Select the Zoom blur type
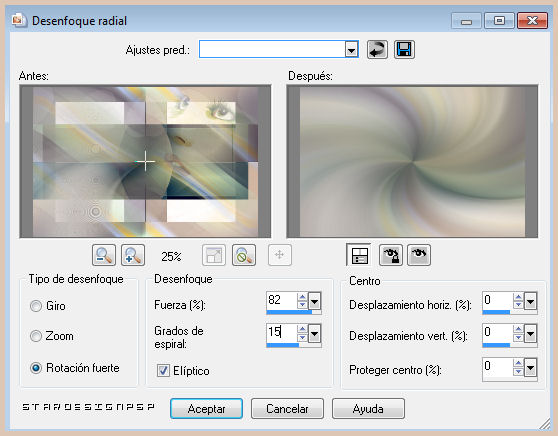558x436 pixels. point(36,336)
